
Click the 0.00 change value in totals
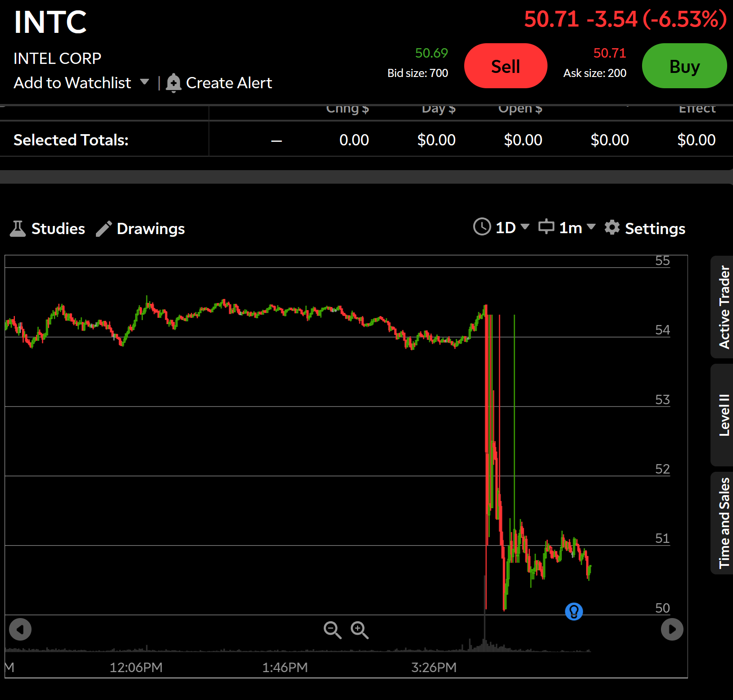coord(354,140)
